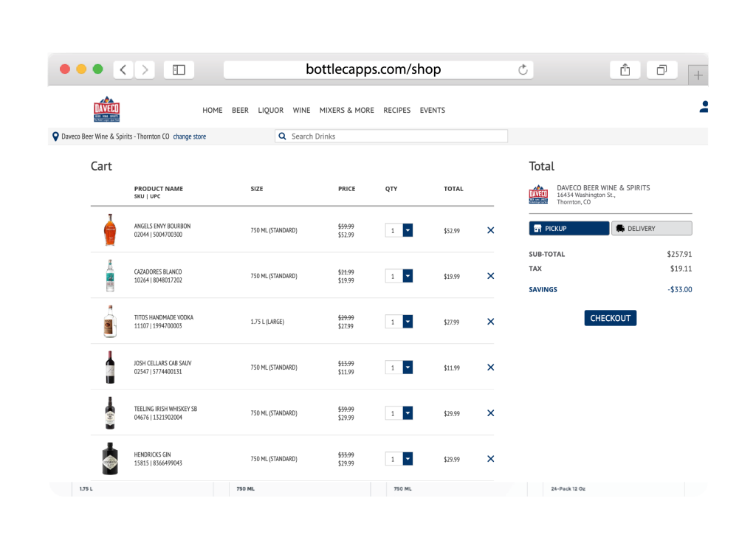Click the HENDRICKS GIN product name
The image size is (756, 560).
point(152,454)
